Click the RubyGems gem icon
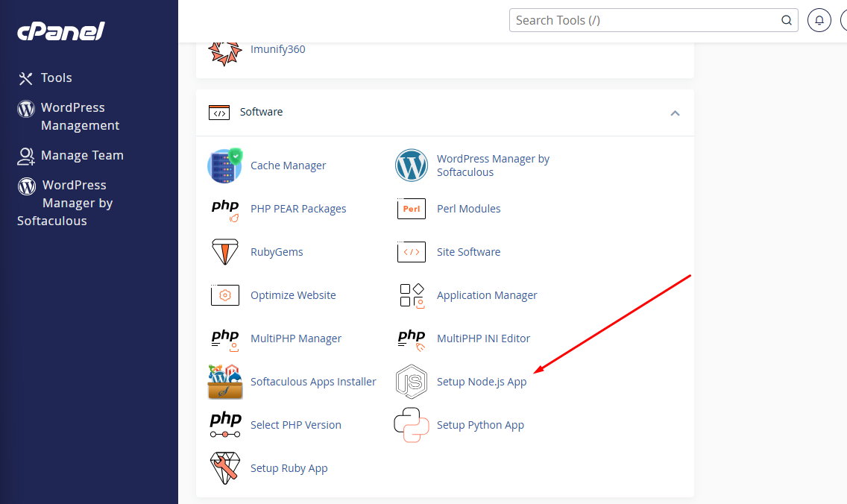847x504 pixels. pos(224,252)
